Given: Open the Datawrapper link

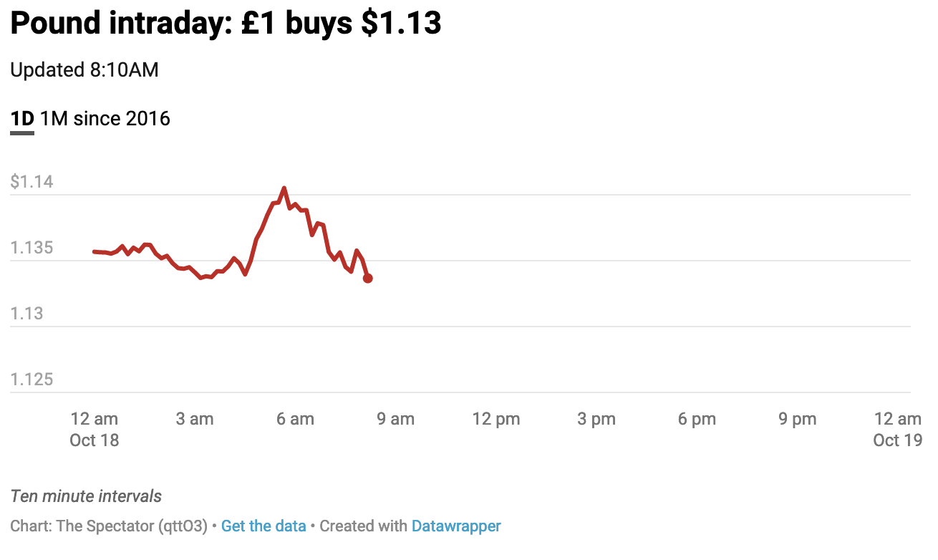Looking at the screenshot, I should point(456,526).
